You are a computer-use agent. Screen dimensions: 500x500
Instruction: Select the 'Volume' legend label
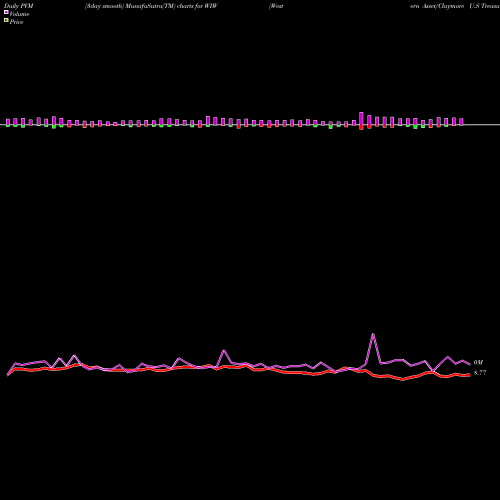pyautogui.click(x=19, y=14)
